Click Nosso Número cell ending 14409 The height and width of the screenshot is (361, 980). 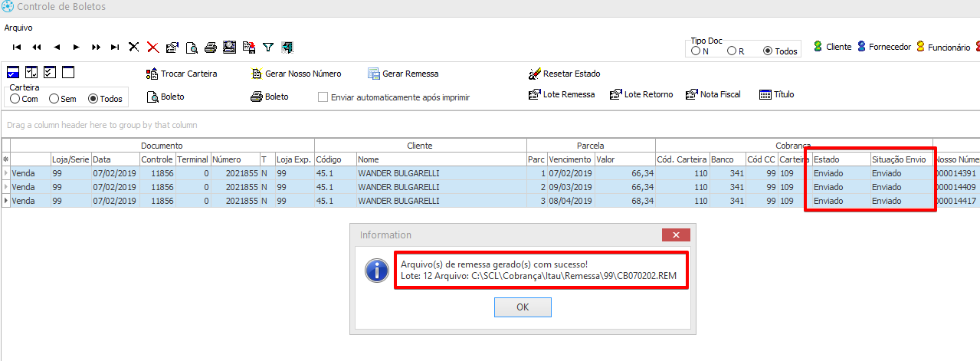[x=956, y=187]
